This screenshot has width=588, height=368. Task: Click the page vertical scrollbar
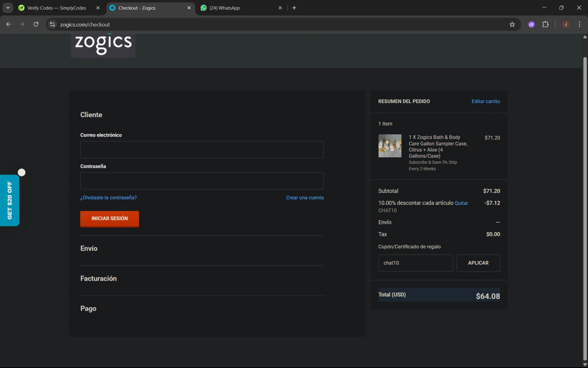pyautogui.click(x=585, y=208)
